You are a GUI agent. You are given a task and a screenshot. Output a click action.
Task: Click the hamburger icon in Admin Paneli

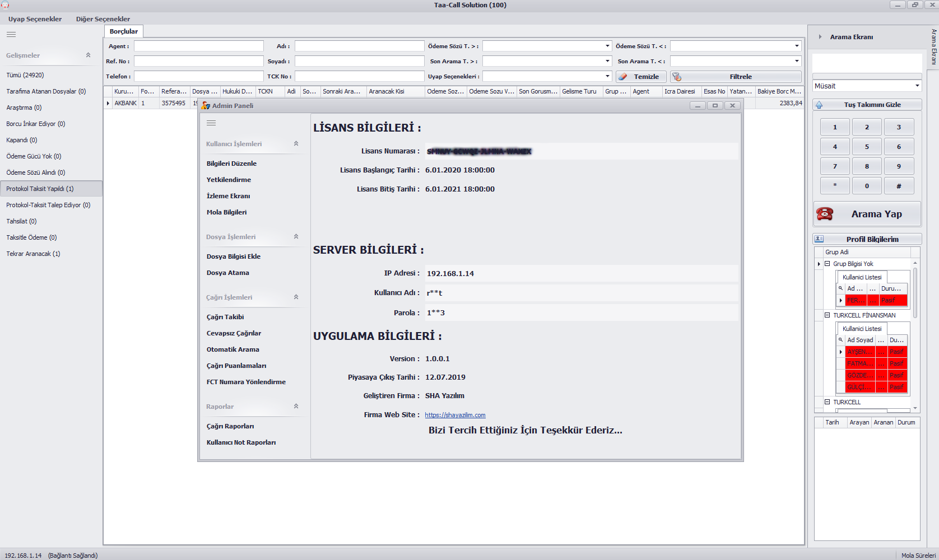click(x=211, y=123)
